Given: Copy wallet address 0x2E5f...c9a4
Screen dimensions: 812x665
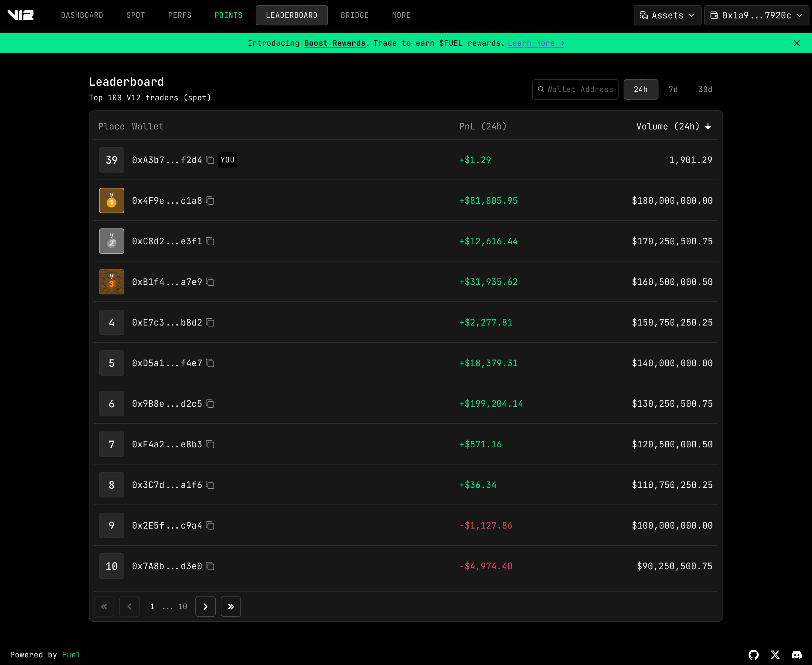Looking at the screenshot, I should pos(210,525).
